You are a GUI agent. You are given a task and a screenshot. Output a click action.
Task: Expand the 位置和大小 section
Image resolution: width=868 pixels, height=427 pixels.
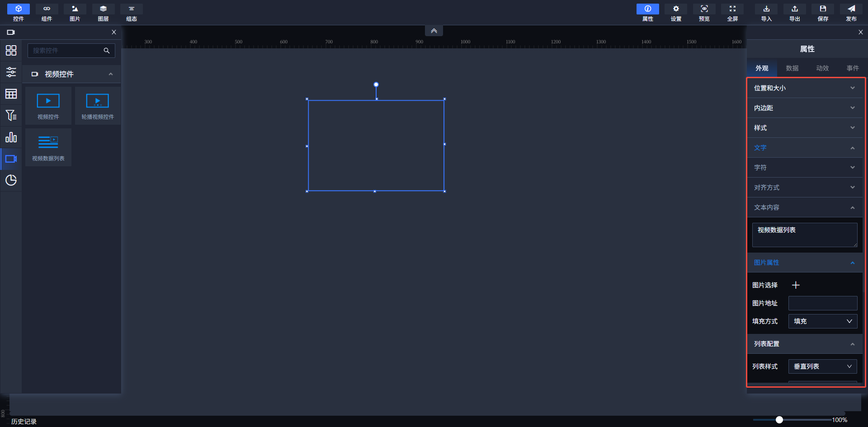tap(804, 88)
